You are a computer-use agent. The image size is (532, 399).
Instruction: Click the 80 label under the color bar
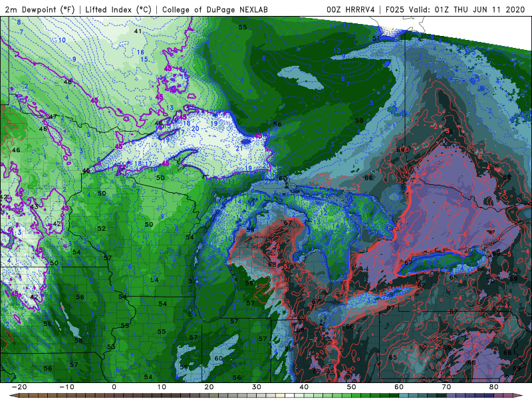(x=494, y=387)
